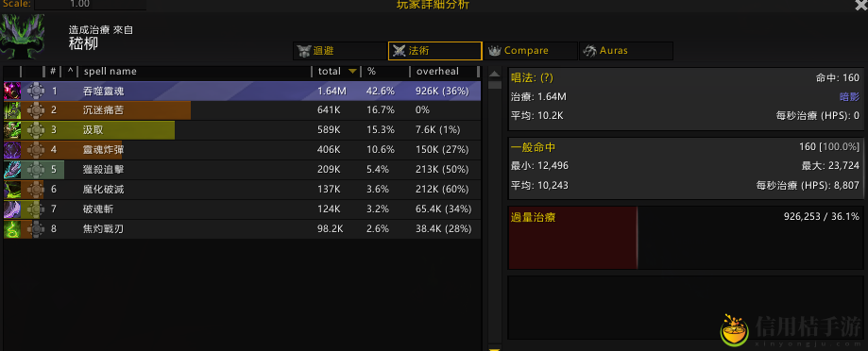Viewport: 868px width, 351px height.
Task: Click the spell list scrollbar up arrow
Action: [x=495, y=75]
